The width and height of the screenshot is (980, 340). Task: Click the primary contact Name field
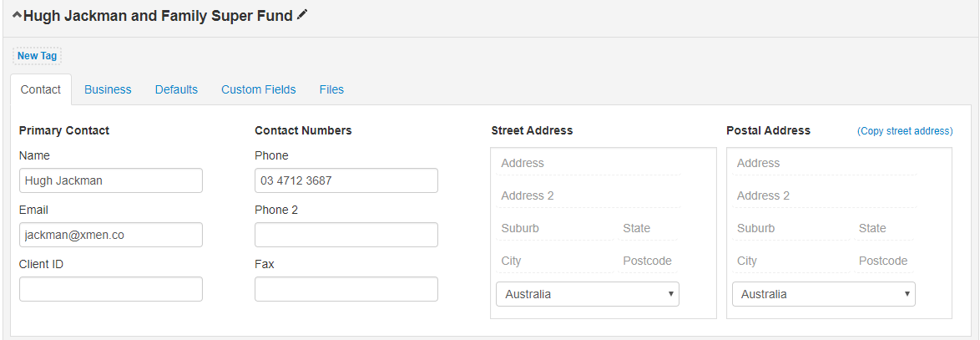[x=111, y=180]
